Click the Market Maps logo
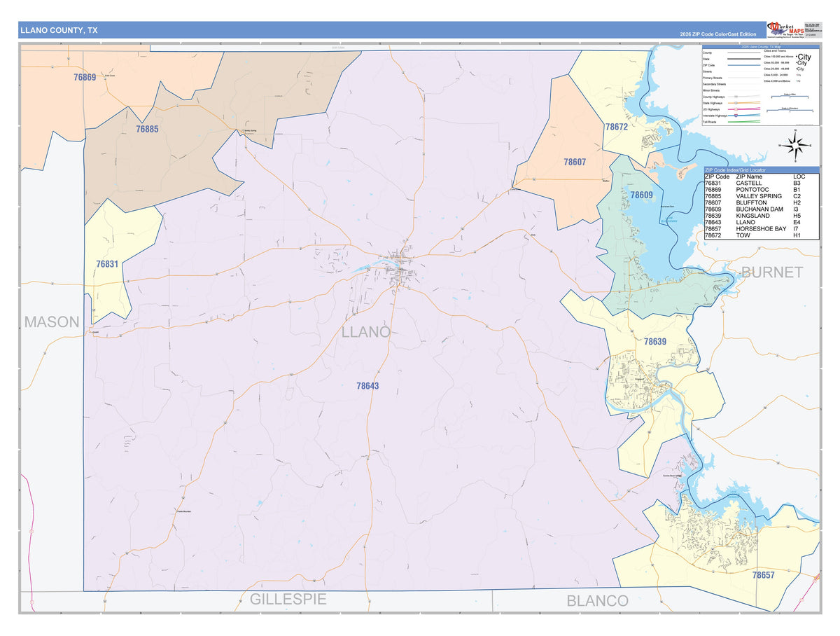 tap(785, 29)
